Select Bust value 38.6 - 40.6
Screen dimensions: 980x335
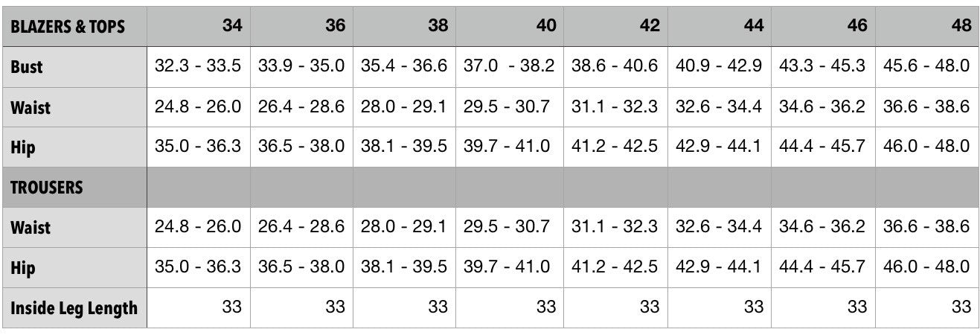(x=615, y=66)
